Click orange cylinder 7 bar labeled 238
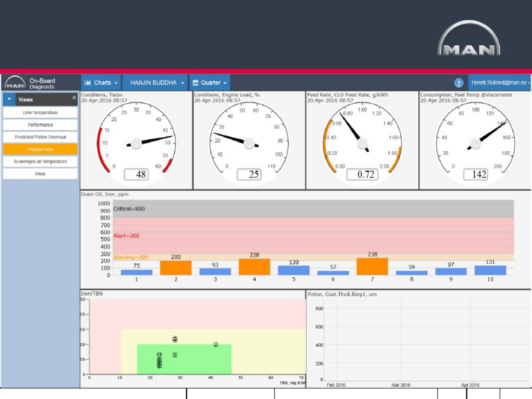 click(372, 267)
